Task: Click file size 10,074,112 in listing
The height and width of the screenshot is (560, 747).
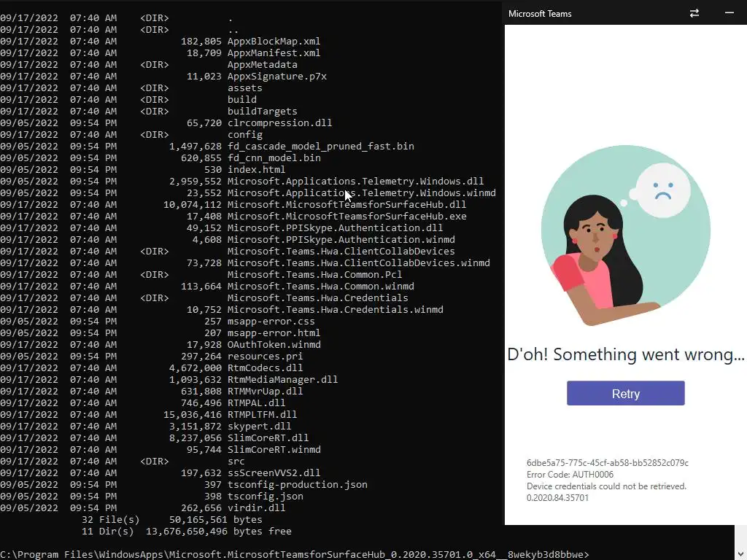Action: pyautogui.click(x=193, y=205)
